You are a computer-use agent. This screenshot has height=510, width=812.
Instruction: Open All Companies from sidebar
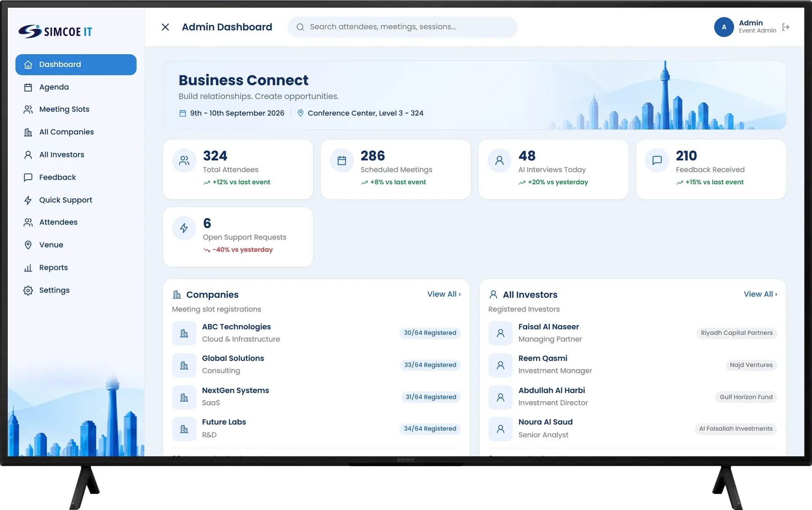tap(76, 132)
